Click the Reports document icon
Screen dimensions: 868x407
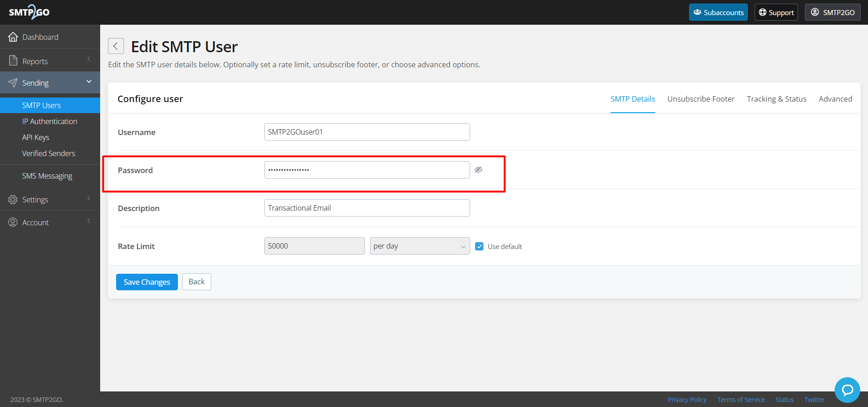pyautogui.click(x=13, y=61)
